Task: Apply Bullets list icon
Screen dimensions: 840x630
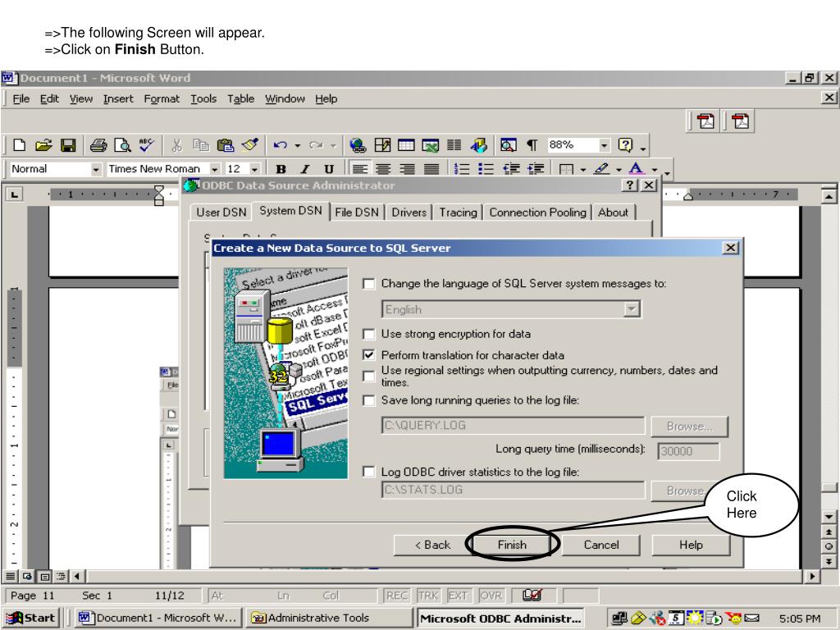Action: [486, 169]
